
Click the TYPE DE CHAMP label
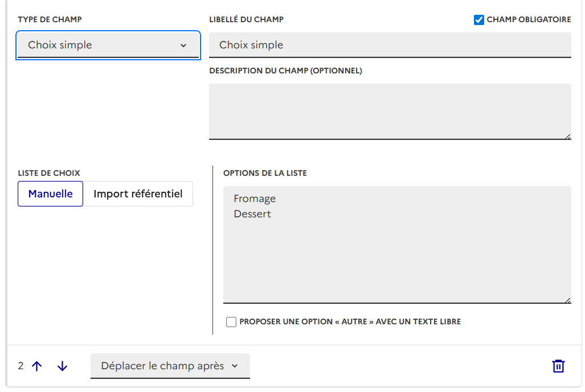(50, 19)
